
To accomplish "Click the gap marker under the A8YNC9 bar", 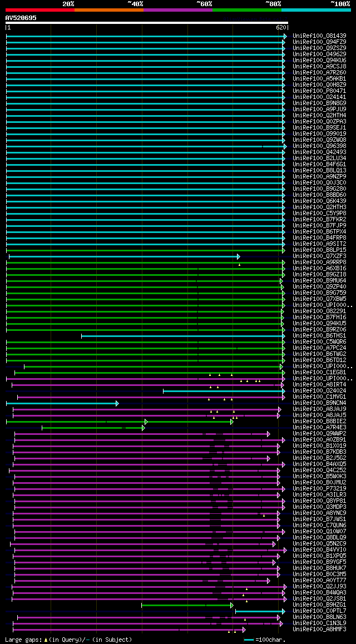I will pos(264,516).
